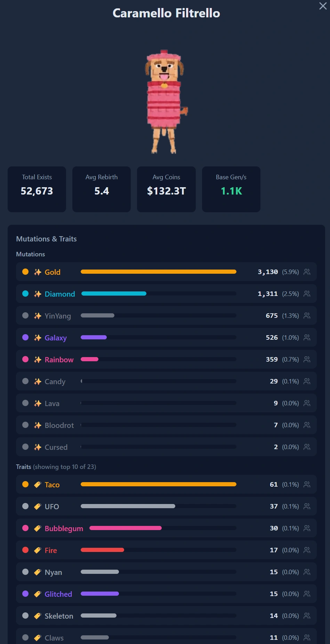The image size is (330, 644).
Task: Click the YinYang count 675
Action: 272,315
